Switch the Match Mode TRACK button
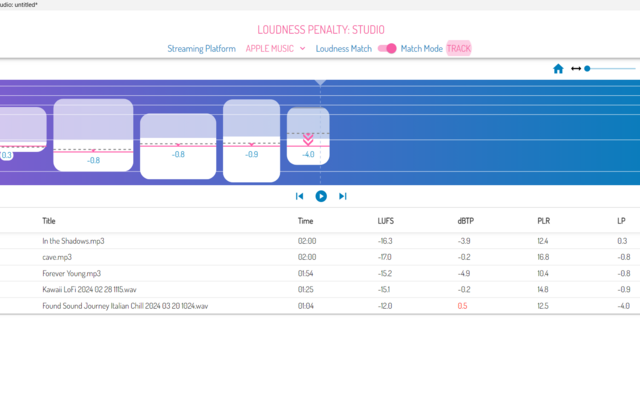Screen dimensions: 640x396 459,49
